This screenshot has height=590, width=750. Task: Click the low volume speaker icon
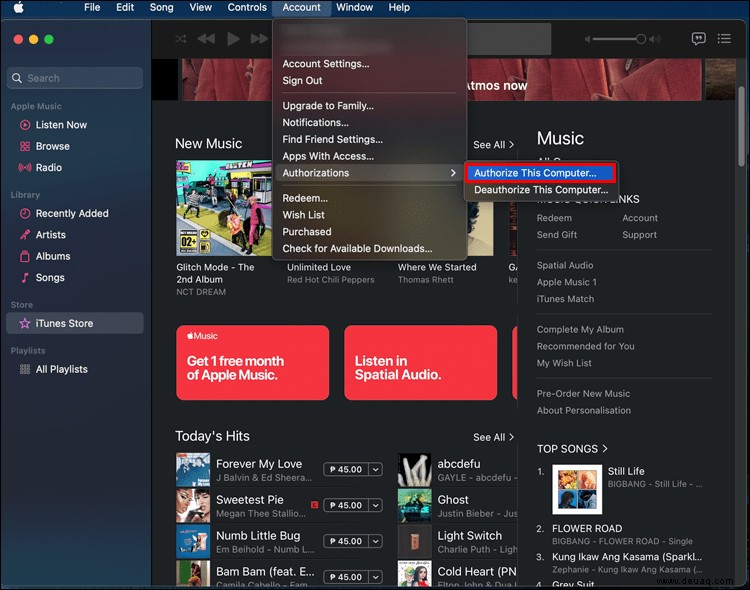(588, 39)
